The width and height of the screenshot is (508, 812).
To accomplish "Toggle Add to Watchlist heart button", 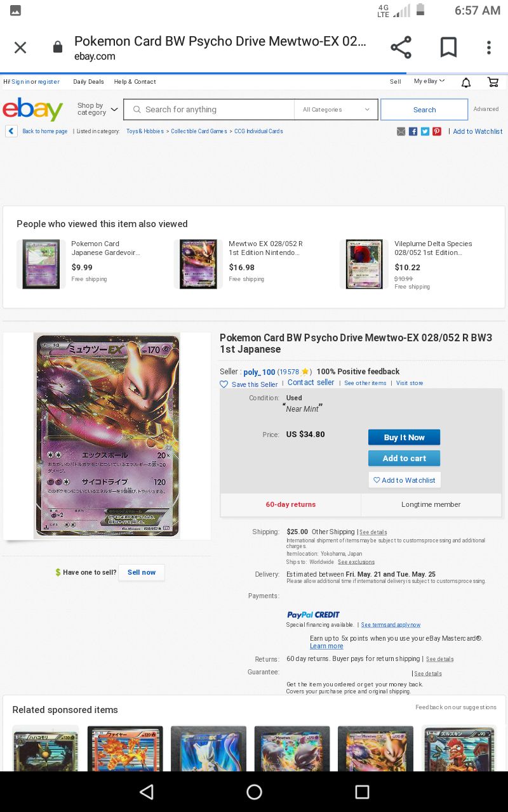I will point(404,480).
